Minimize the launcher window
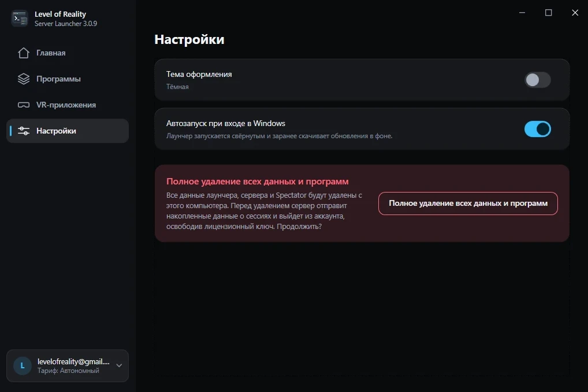This screenshot has height=392, width=588. (x=522, y=13)
